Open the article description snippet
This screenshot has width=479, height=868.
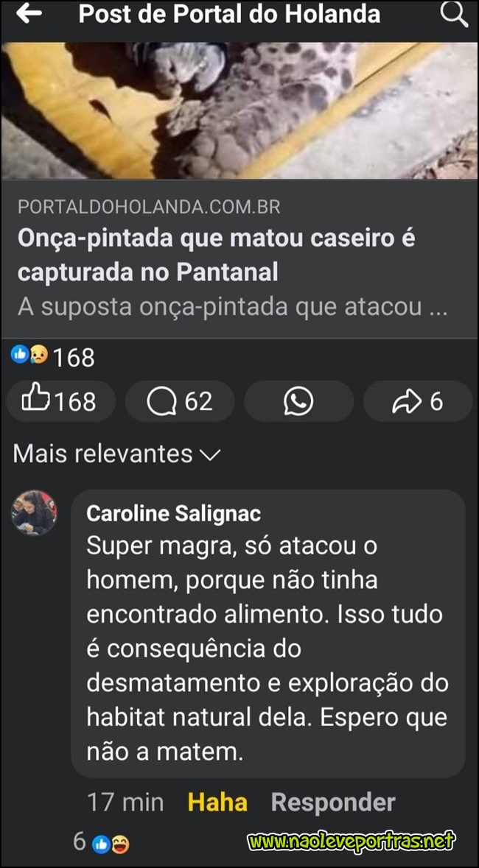[x=232, y=306]
